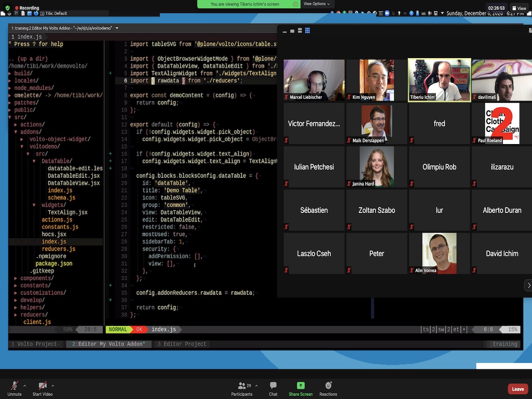The height and width of the screenshot is (399, 532).
Task: Click the muted mic icon on Sébastien's tile
Action: (x=286, y=227)
